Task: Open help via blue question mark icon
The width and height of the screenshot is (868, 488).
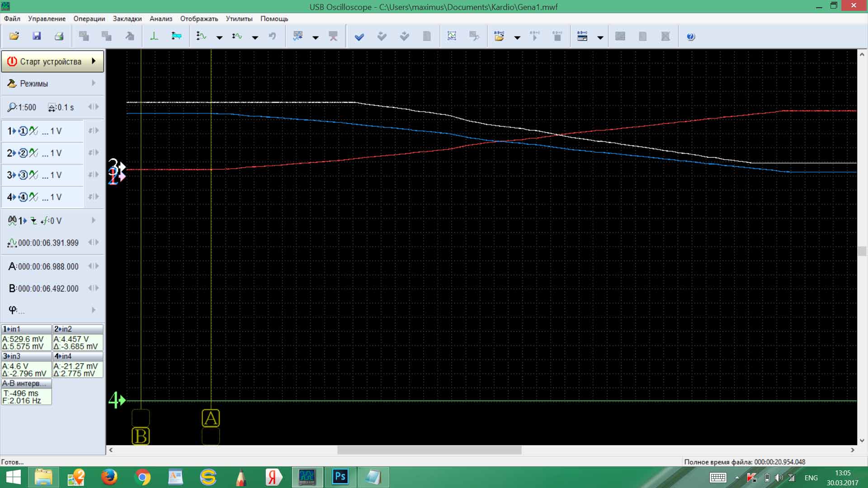Action: pyautogui.click(x=691, y=37)
